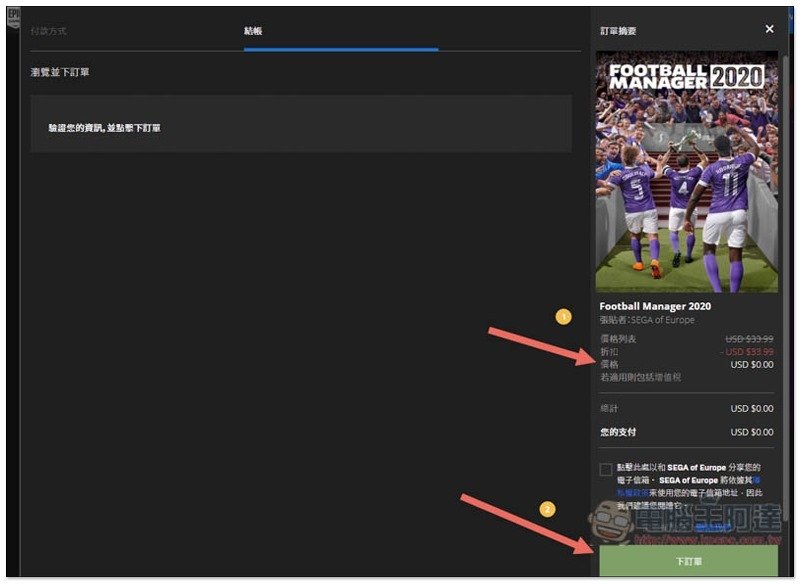Switch to the 付款方式 tab
800x584 pixels.
[x=49, y=31]
